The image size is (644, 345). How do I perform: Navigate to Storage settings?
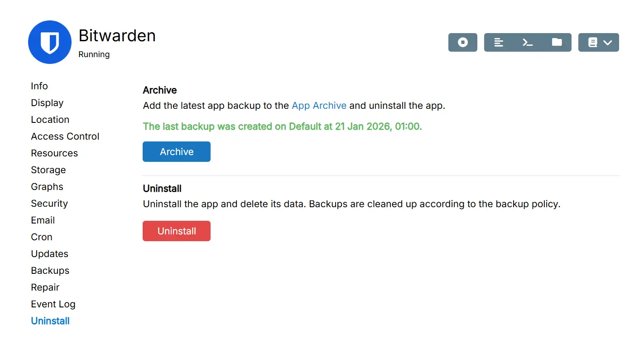(x=48, y=170)
